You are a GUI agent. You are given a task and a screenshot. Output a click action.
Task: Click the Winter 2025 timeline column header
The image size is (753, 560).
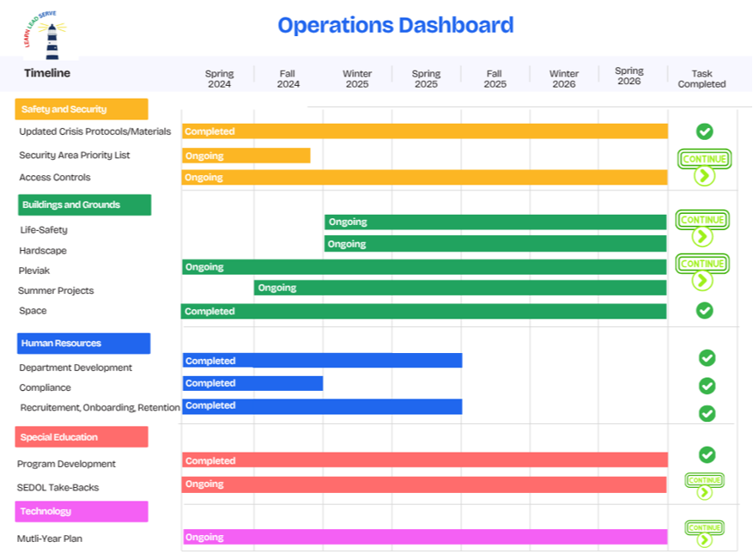pyautogui.click(x=357, y=79)
